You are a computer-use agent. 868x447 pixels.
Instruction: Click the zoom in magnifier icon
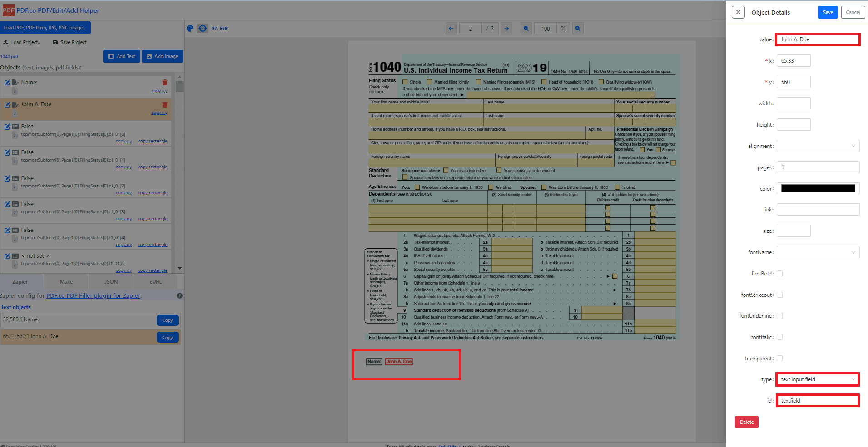click(x=578, y=29)
